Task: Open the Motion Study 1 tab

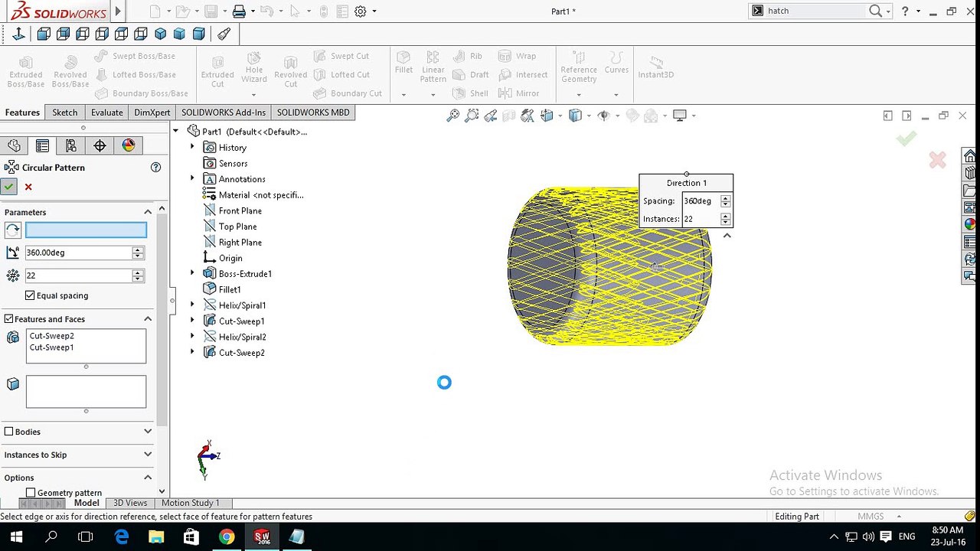Action: click(190, 503)
